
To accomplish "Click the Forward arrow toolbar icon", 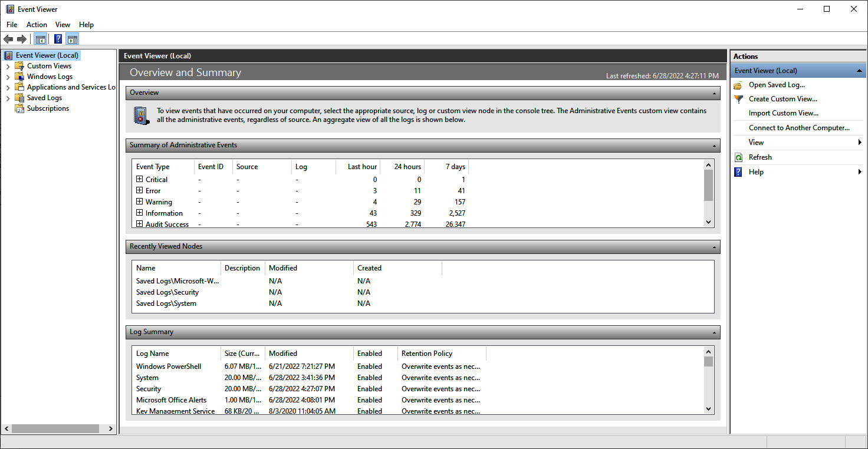I will (x=22, y=39).
